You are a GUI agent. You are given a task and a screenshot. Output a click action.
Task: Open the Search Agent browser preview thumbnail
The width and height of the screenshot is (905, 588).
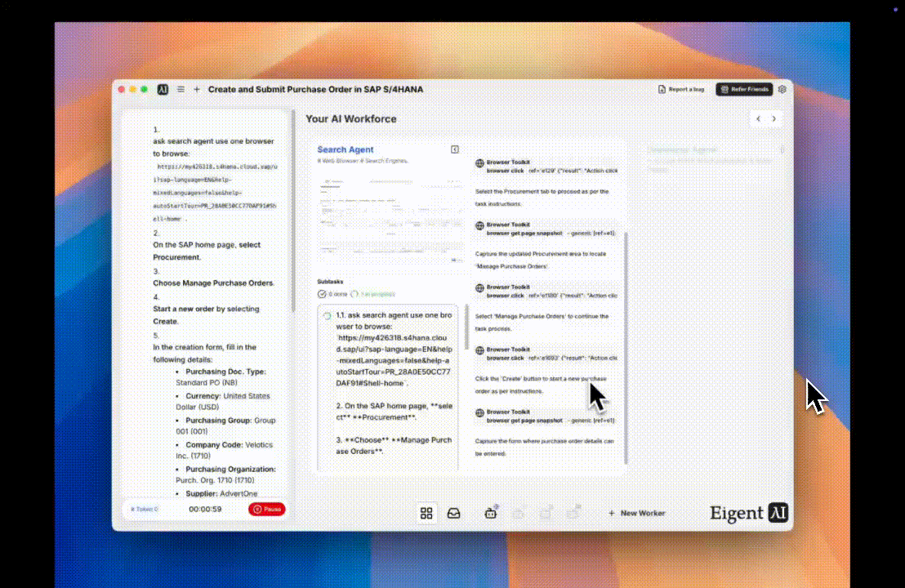(390, 221)
